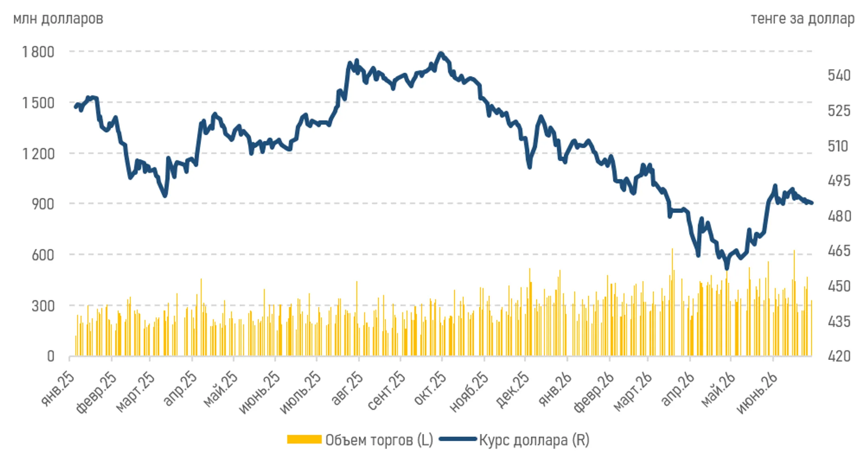Select the Объем торгов (L) legend label
868x460 pixels.
(x=379, y=440)
